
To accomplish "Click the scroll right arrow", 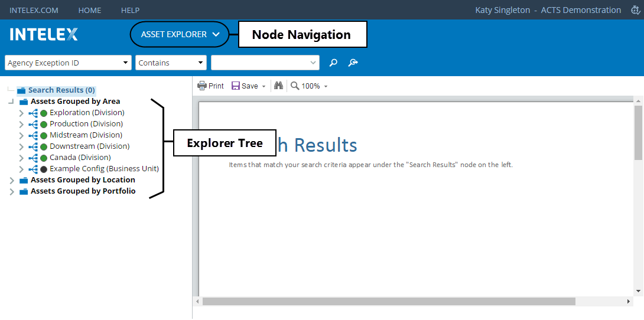I will pos(629,302).
